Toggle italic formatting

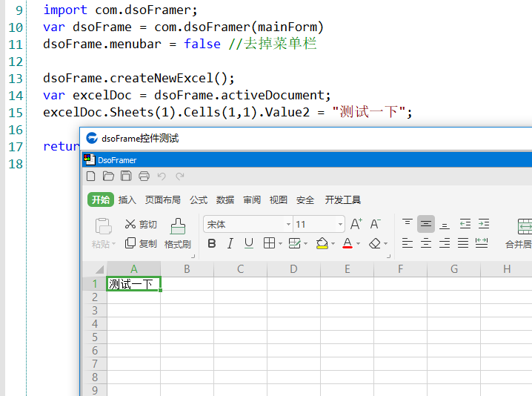tap(230, 243)
